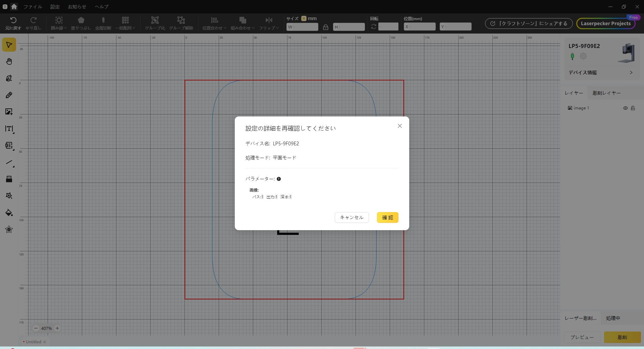Open the AI magic generation tool

pyautogui.click(x=9, y=196)
